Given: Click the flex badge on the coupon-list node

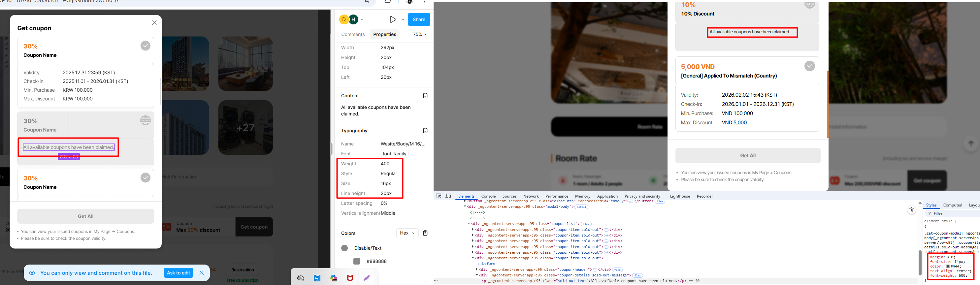Looking at the screenshot, I should (x=586, y=224).
